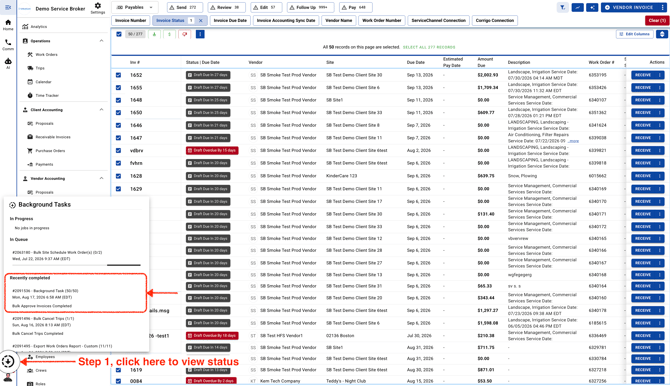670x386 pixels.
Task: Go to Home in the left rail
Action: pos(8,25)
